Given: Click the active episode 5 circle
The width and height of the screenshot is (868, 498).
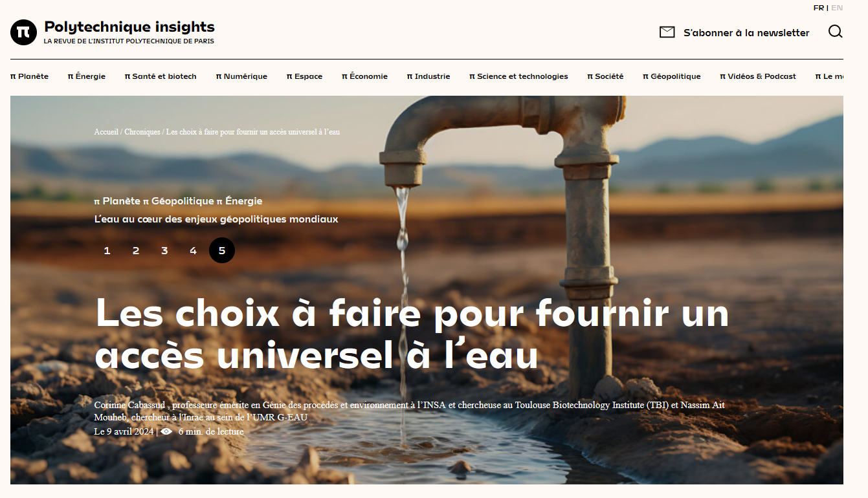Looking at the screenshot, I should (x=222, y=251).
